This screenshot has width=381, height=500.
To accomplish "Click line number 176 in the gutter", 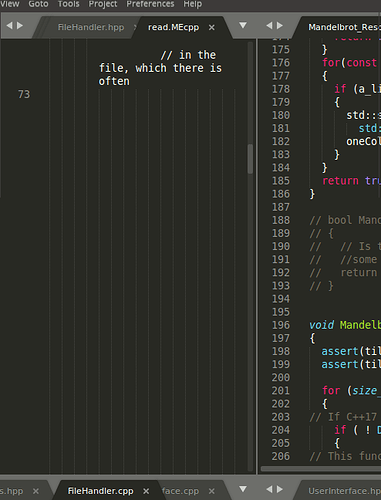I will [x=281, y=63].
